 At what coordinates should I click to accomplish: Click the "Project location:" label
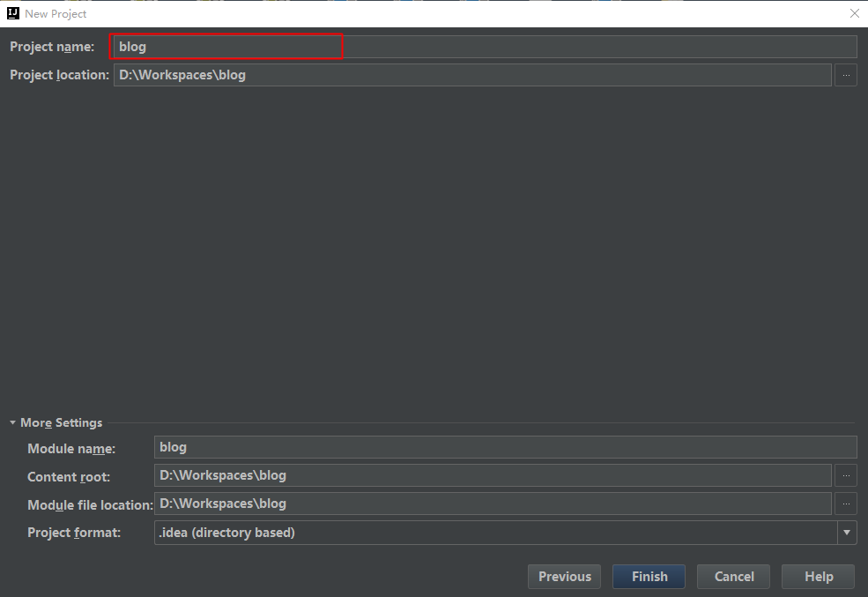coord(59,75)
